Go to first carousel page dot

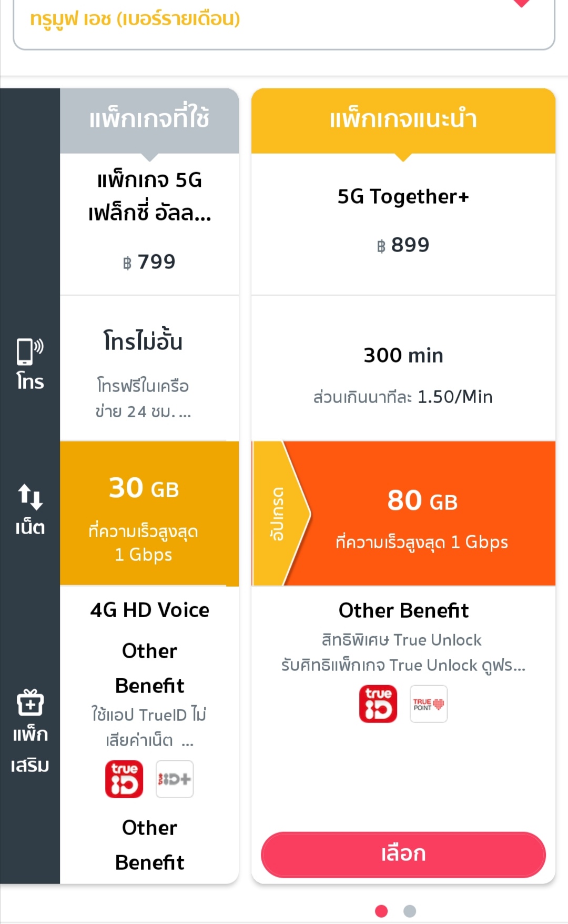pyautogui.click(x=382, y=911)
